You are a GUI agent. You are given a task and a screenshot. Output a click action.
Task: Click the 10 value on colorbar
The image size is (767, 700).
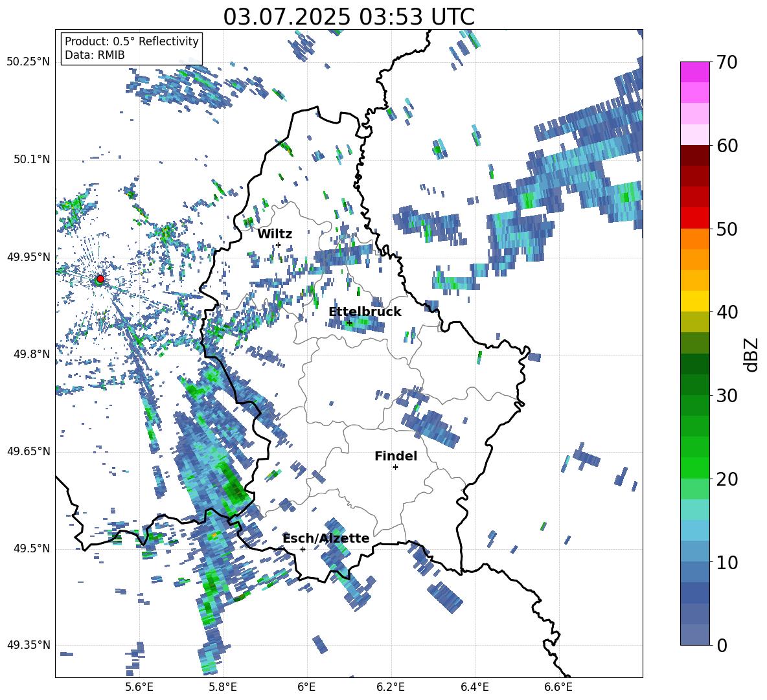726,562
